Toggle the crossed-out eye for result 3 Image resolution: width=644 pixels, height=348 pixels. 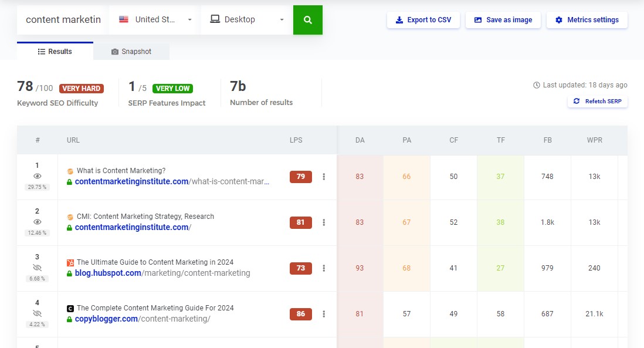click(38, 268)
